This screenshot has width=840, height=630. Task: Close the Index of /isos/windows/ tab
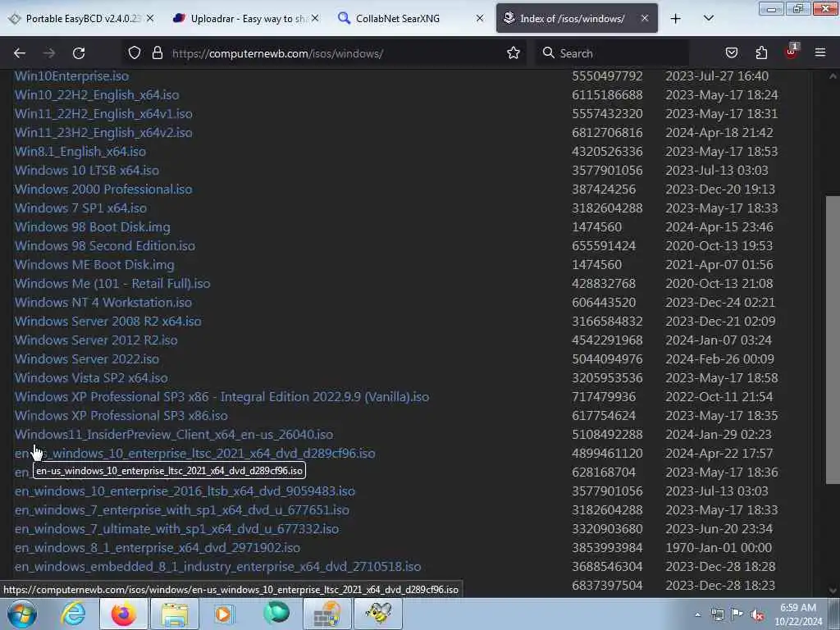[x=645, y=19]
